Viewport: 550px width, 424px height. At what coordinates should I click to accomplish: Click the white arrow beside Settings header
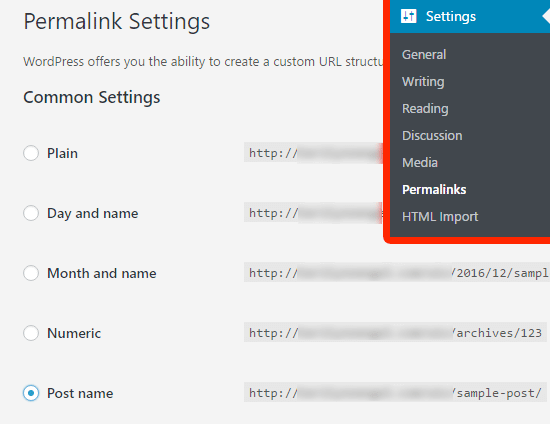pos(546,16)
